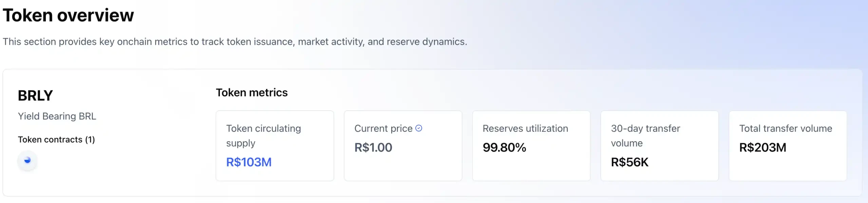Open the R$103M circulating supply link

(249, 162)
